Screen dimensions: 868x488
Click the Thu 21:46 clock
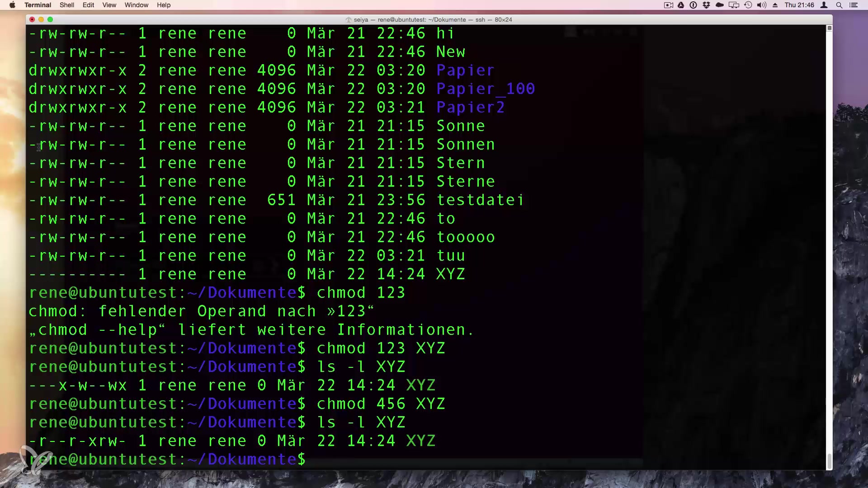point(799,5)
